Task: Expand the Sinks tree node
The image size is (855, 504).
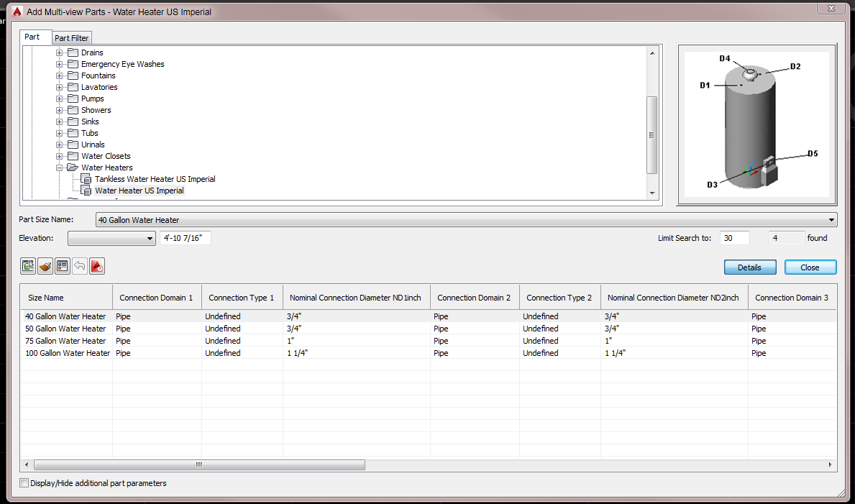Action: (x=60, y=121)
